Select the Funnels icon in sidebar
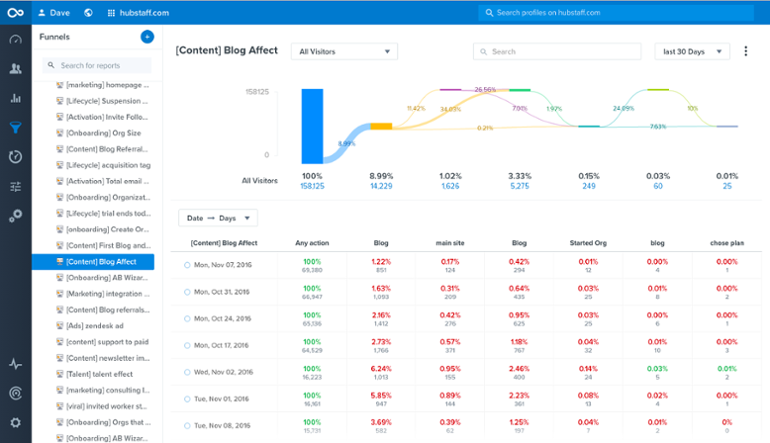 coord(16,128)
